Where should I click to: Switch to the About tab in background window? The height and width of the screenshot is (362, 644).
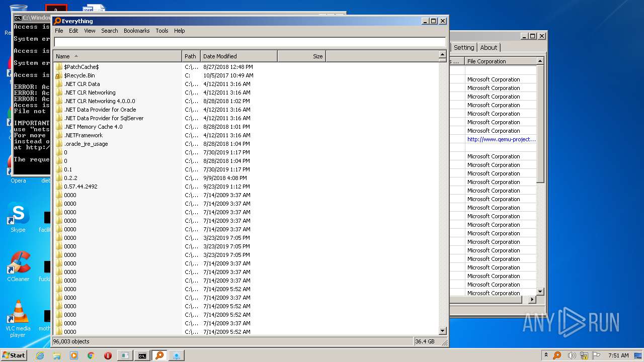(x=489, y=47)
